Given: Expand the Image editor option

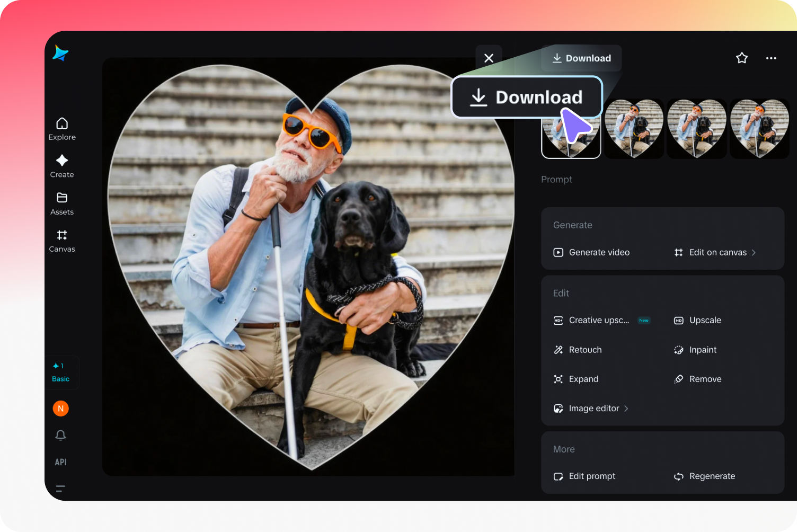Looking at the screenshot, I should [x=591, y=409].
